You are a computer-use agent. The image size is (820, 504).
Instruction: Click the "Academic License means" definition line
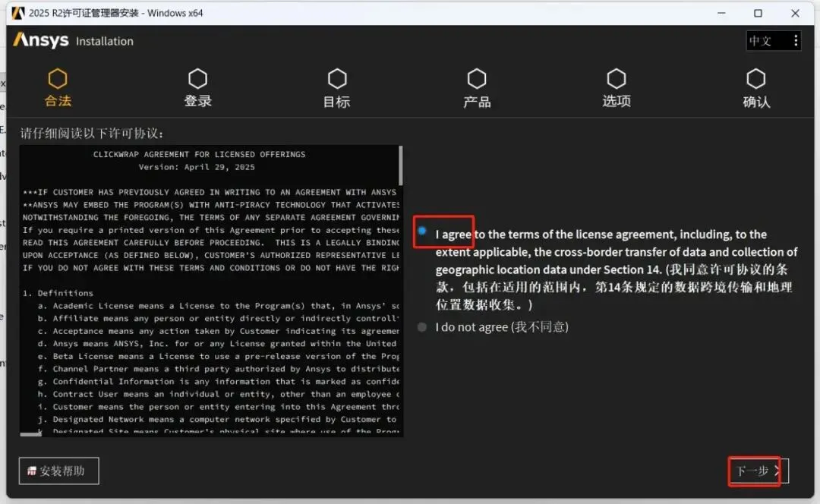point(218,306)
